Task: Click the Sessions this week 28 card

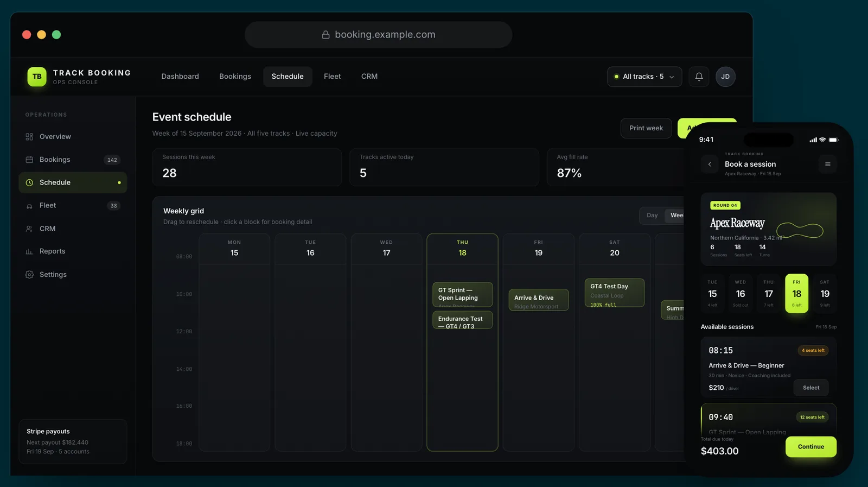Action: [x=247, y=167]
